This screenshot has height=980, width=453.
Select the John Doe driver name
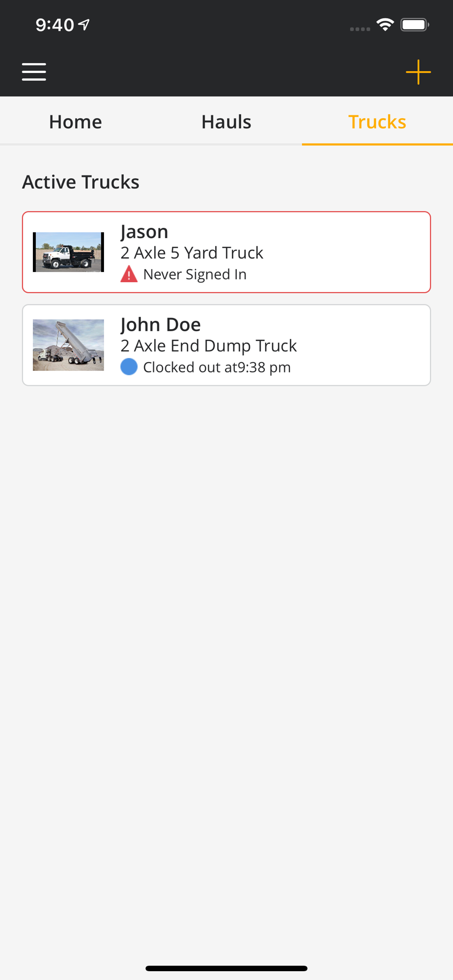(161, 324)
